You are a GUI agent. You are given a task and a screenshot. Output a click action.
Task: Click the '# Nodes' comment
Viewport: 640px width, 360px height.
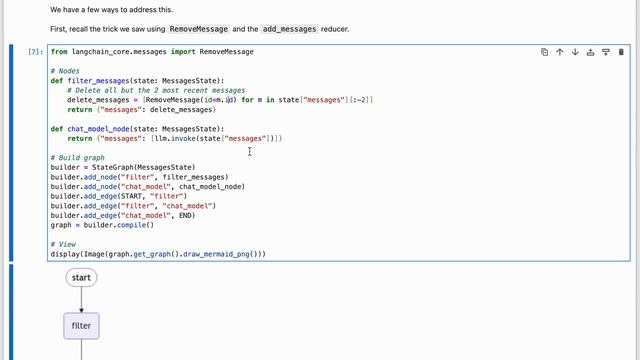pos(65,71)
